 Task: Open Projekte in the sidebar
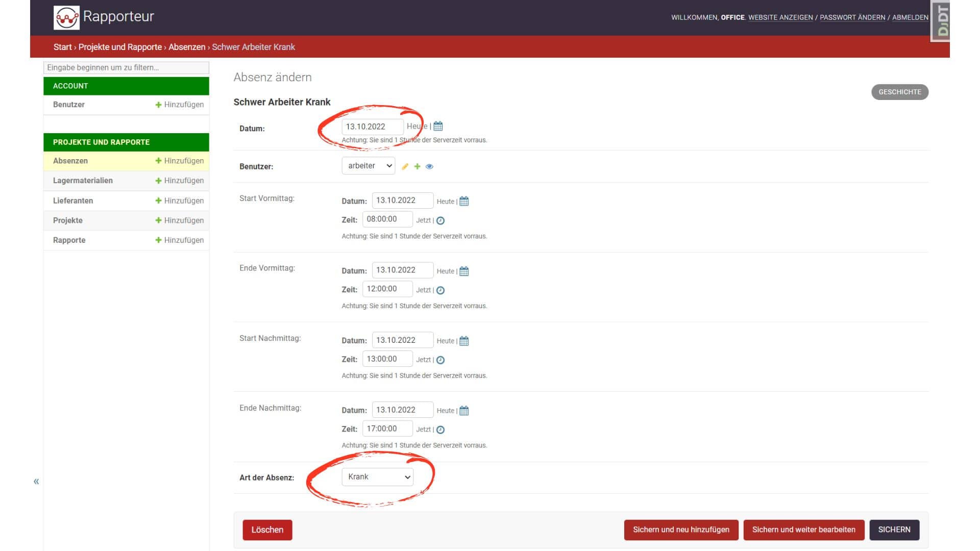(x=68, y=220)
